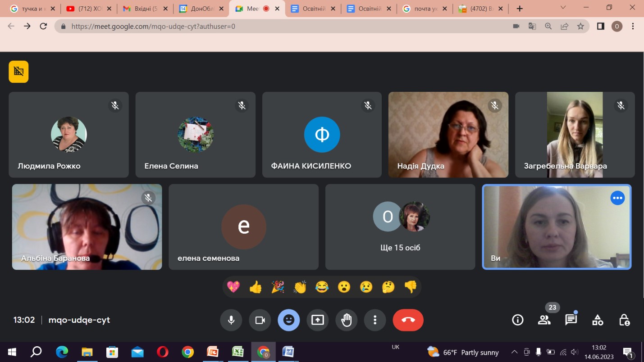Open the activities panel
The height and width of the screenshot is (362, 644).
pyautogui.click(x=598, y=320)
